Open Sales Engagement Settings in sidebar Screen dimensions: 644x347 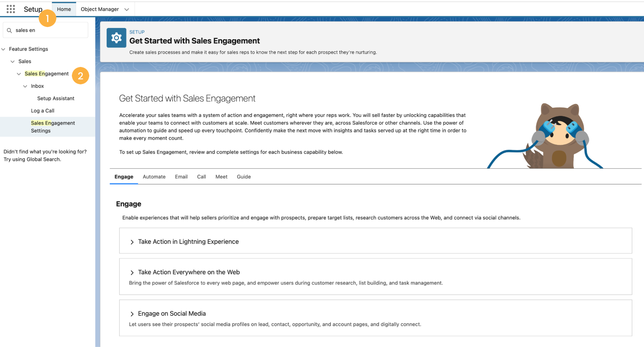tap(53, 127)
